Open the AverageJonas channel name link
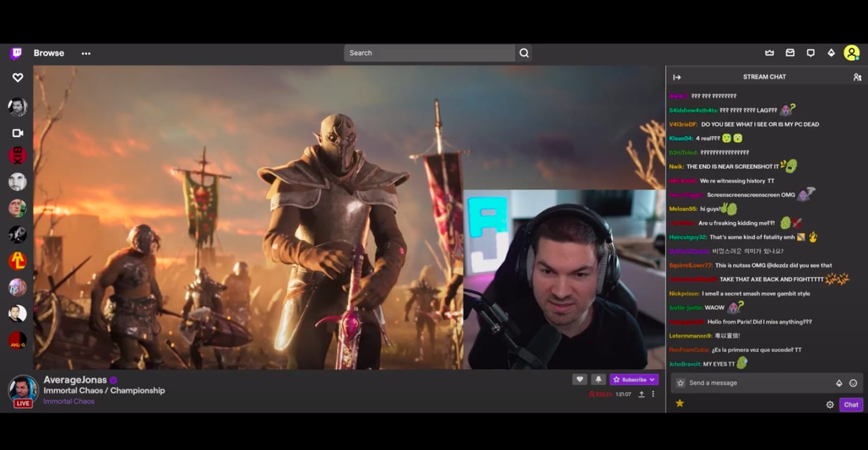 pyautogui.click(x=75, y=380)
